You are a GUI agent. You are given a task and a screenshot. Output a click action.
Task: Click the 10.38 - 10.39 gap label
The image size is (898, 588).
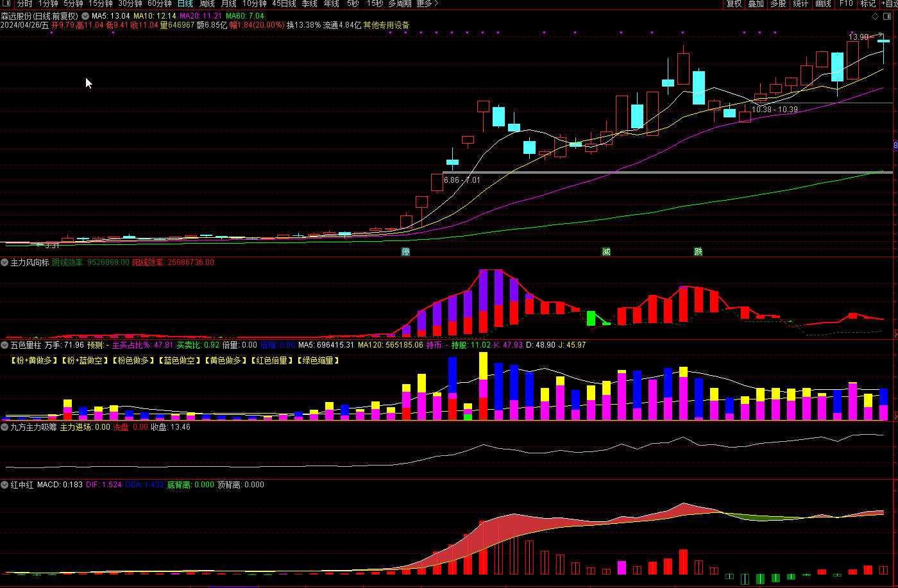coord(775,110)
